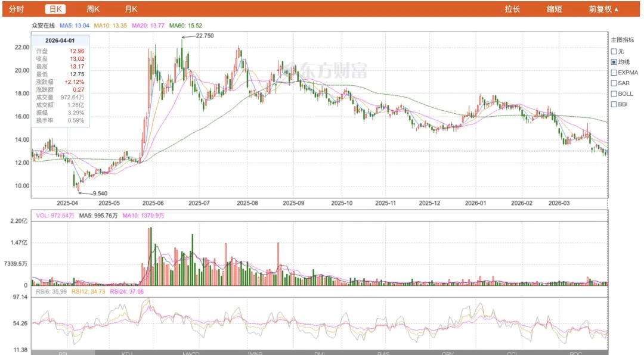Viewport: 644px width, 355px height.
Task: Enable the SAR indicator checkbox
Action: pyautogui.click(x=614, y=83)
